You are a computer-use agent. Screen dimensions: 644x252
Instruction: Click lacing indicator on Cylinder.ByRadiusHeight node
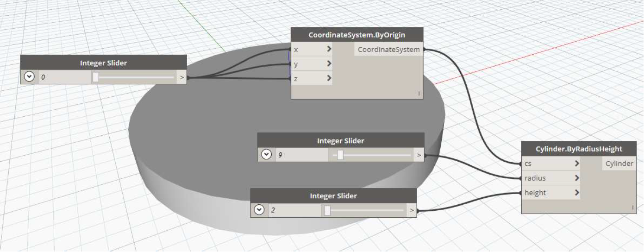[633, 208]
